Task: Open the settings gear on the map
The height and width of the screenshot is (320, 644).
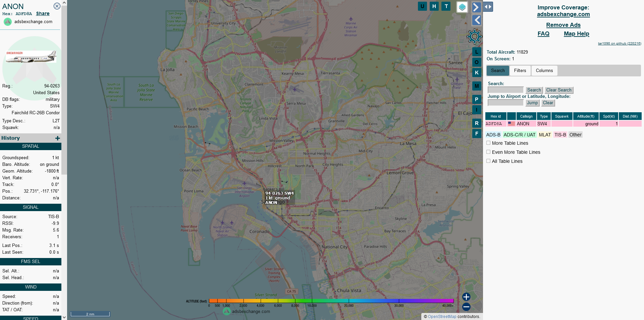Action: pyautogui.click(x=474, y=36)
